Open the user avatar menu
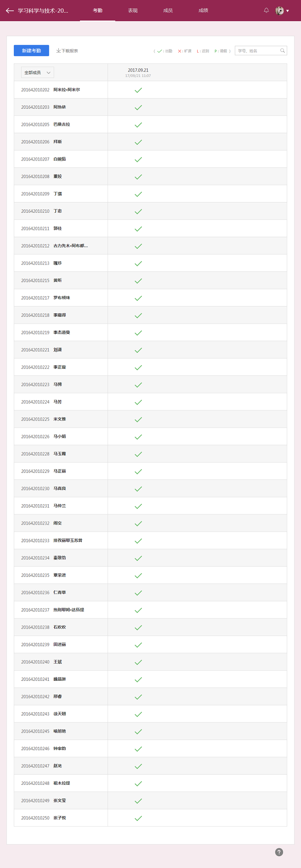 tap(279, 11)
